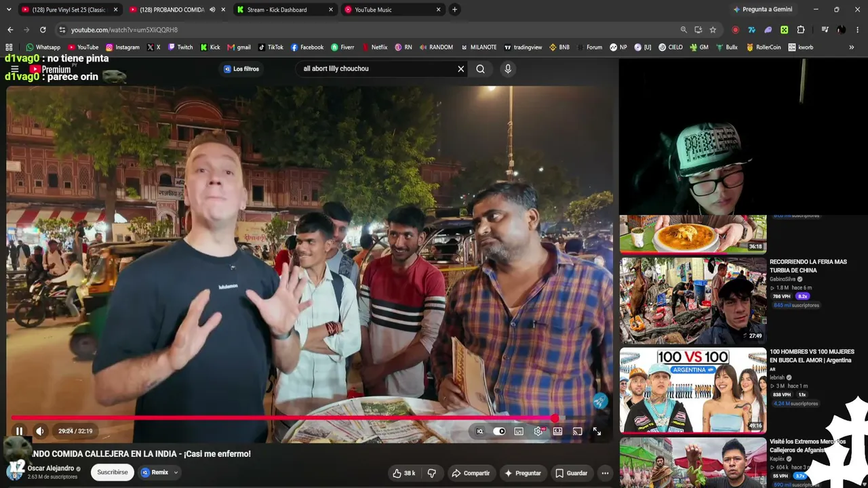The image size is (868, 488).
Task: Open 100 HOMBRES VS 100 MUJERES title
Action: [x=812, y=356]
